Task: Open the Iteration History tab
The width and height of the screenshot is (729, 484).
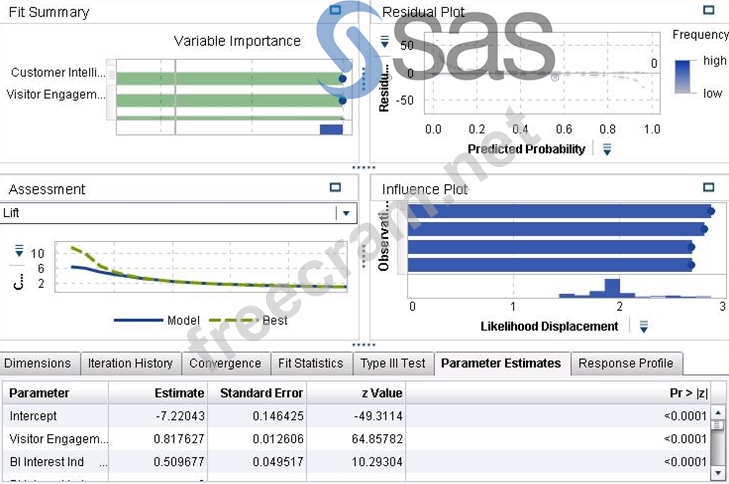Action: point(130,364)
